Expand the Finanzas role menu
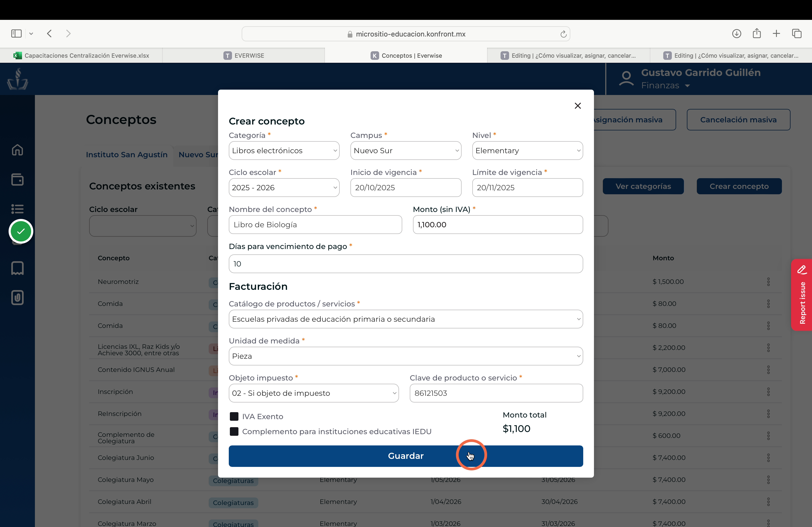Viewport: 812px width, 527px height. click(x=665, y=86)
